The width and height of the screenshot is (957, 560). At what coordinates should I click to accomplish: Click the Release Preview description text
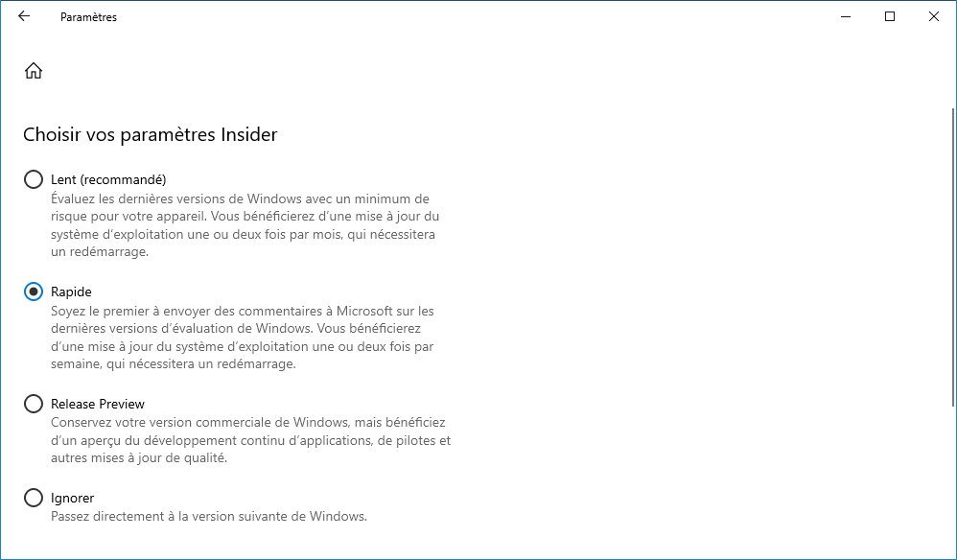pyautogui.click(x=251, y=440)
